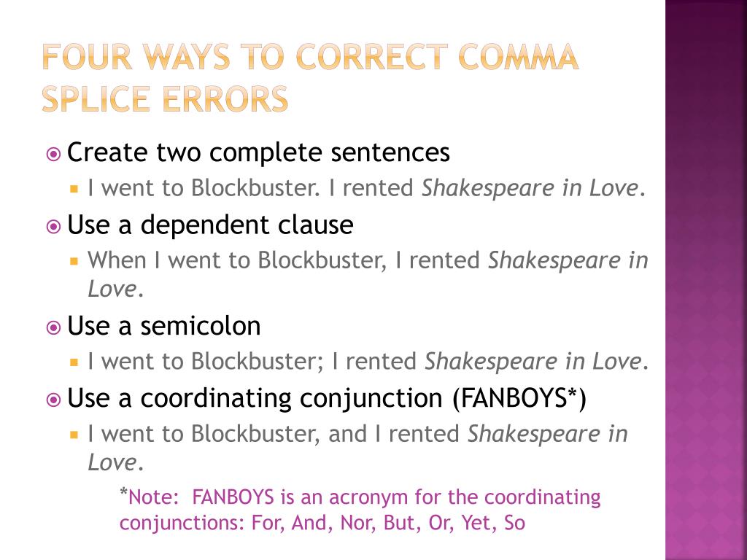The height and width of the screenshot is (560, 747).
Task: Click the italic 'Shakespeare in Love' in first example
Action: pyautogui.click(x=530, y=188)
